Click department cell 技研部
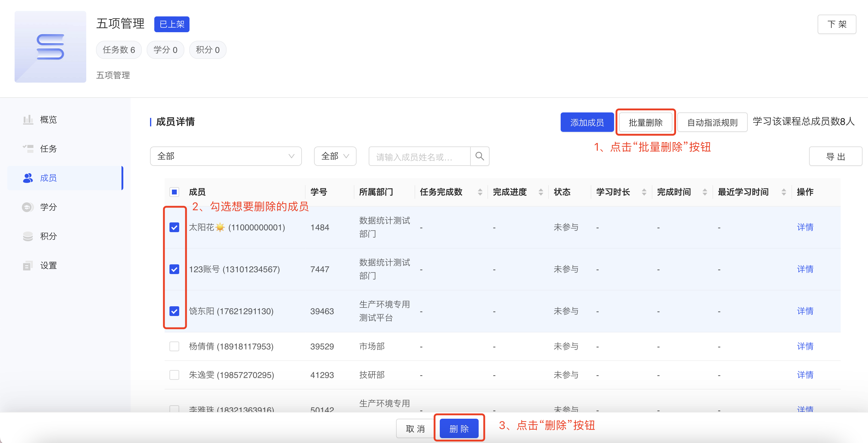 click(x=372, y=375)
